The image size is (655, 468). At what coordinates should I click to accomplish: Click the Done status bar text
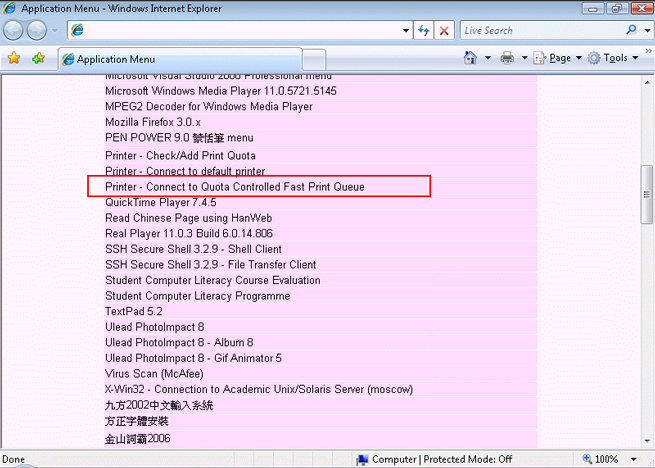point(13,460)
